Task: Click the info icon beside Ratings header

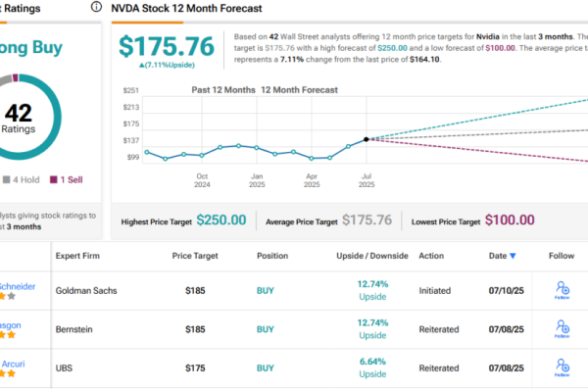Action: [x=96, y=7]
